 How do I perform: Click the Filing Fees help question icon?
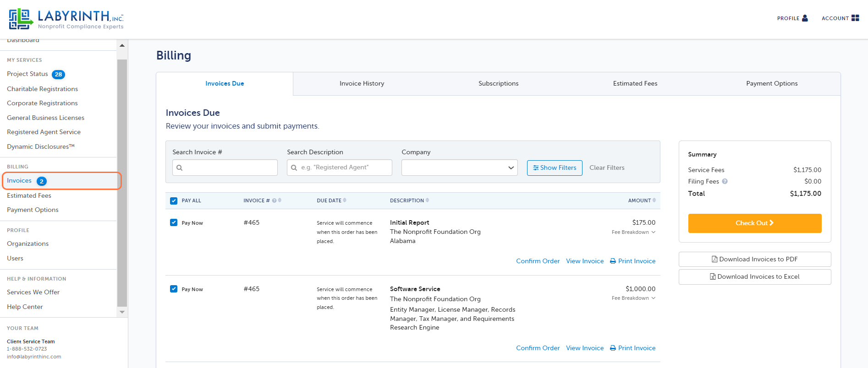tap(725, 181)
